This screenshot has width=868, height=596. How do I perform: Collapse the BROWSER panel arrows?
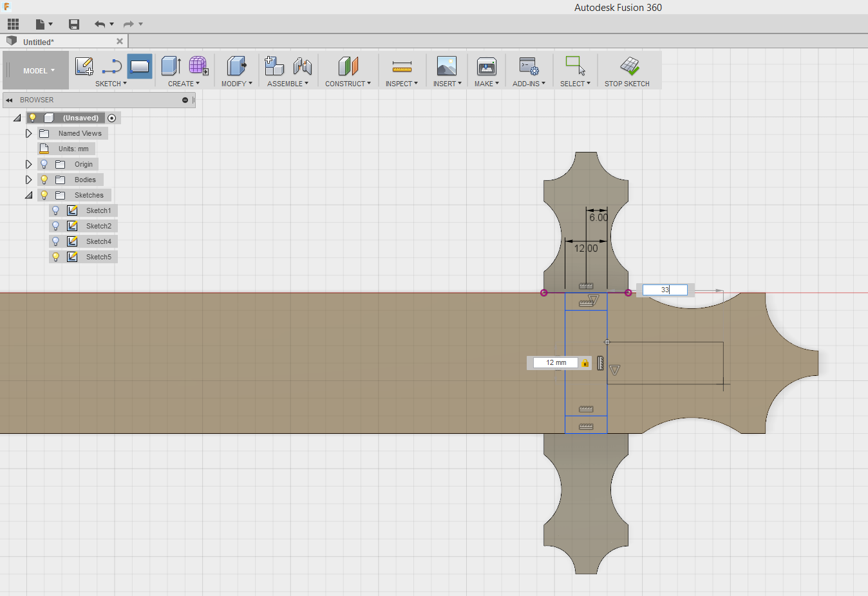coord(9,100)
